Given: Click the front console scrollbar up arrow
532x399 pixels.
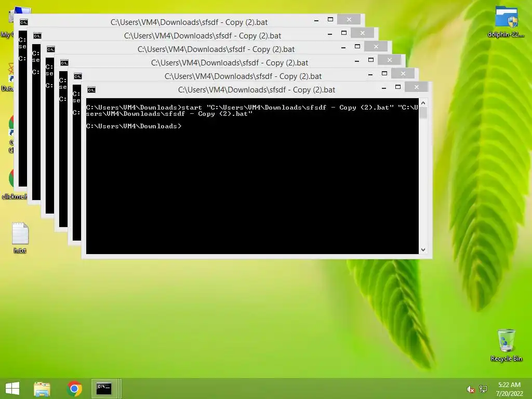Looking at the screenshot, I should tap(423, 103).
